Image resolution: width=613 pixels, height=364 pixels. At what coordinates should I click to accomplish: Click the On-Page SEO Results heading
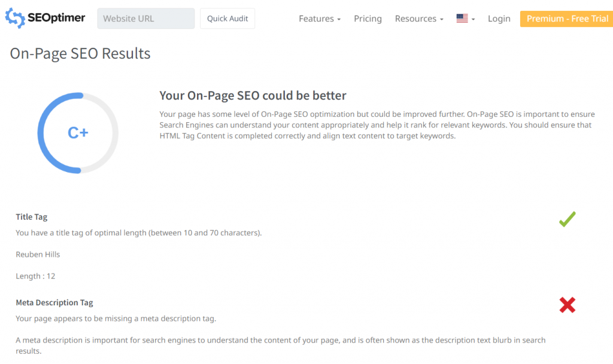coord(80,53)
